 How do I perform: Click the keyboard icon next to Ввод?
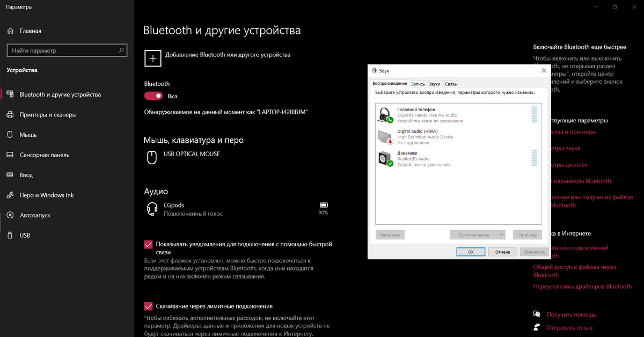[10, 175]
